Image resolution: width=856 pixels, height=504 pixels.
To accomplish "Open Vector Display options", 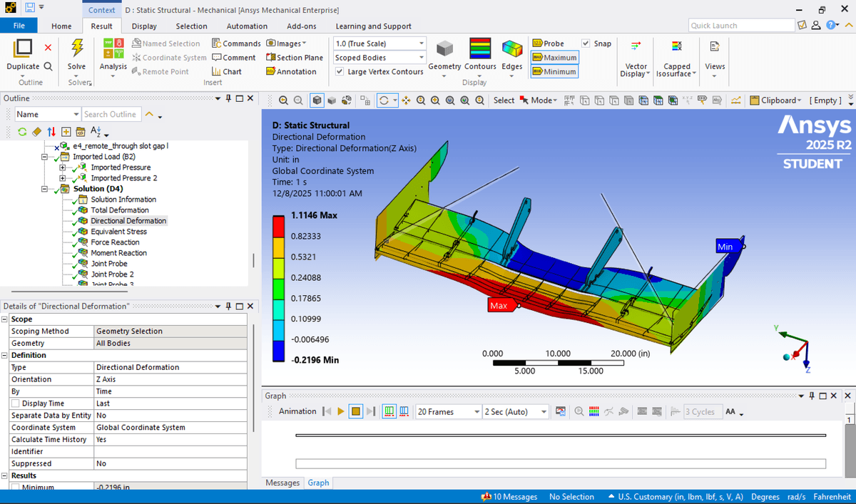I will (636, 58).
